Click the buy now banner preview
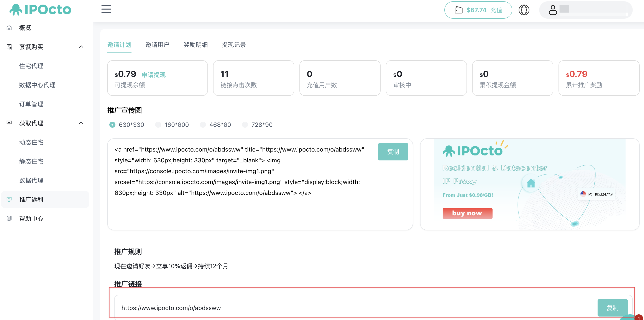The height and width of the screenshot is (320, 644). 467,213
